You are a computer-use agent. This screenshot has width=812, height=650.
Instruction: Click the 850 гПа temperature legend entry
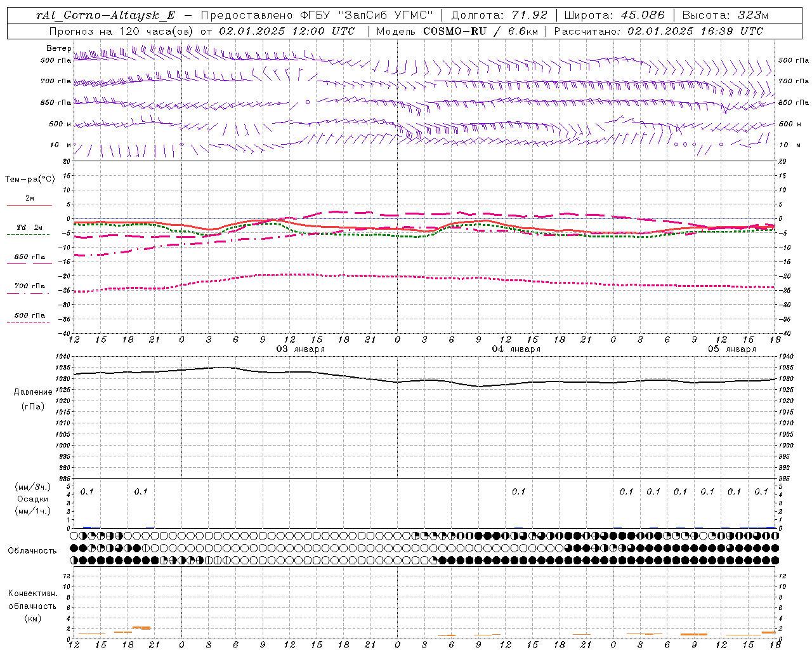click(30, 257)
